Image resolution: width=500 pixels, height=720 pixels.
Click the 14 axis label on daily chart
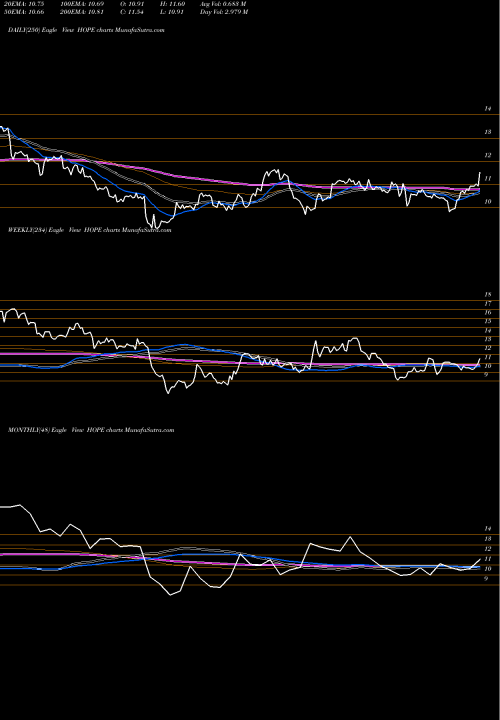point(488,109)
